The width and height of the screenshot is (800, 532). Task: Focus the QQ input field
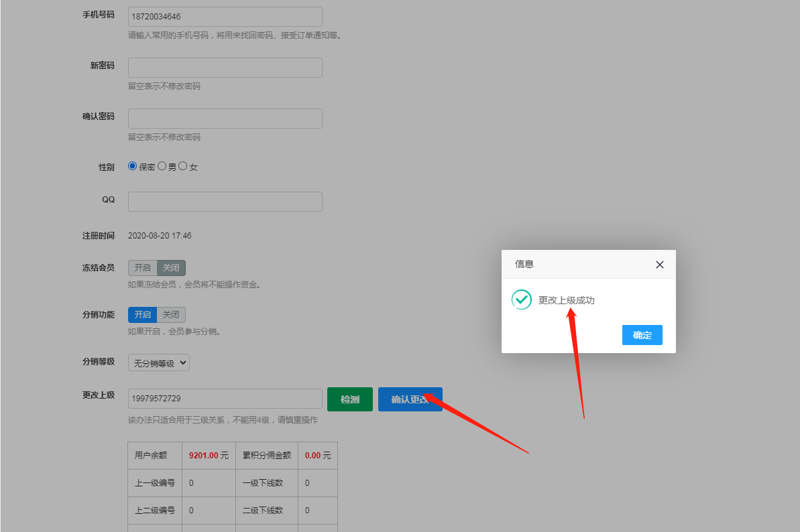(225, 202)
